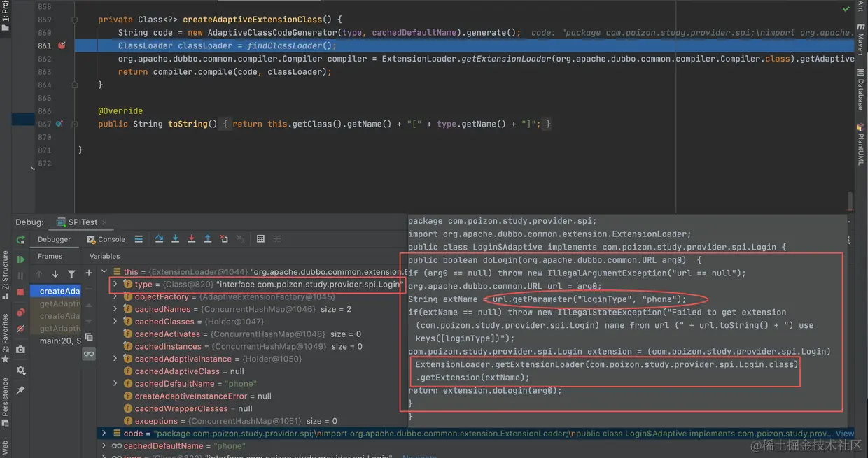Select createAdaptiveInstanceError variable row

pos(252,396)
